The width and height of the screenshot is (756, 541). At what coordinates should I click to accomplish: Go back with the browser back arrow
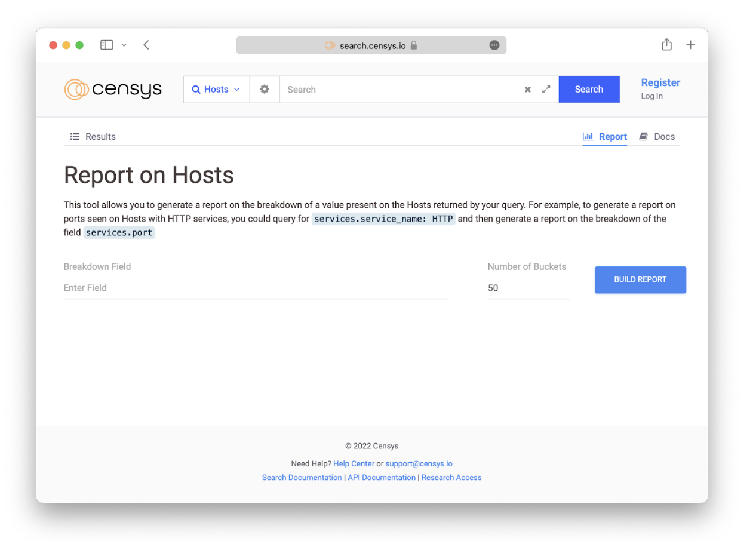[146, 45]
